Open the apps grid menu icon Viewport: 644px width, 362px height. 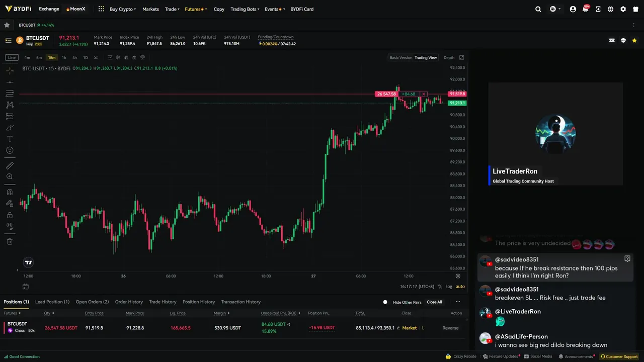tap(101, 9)
